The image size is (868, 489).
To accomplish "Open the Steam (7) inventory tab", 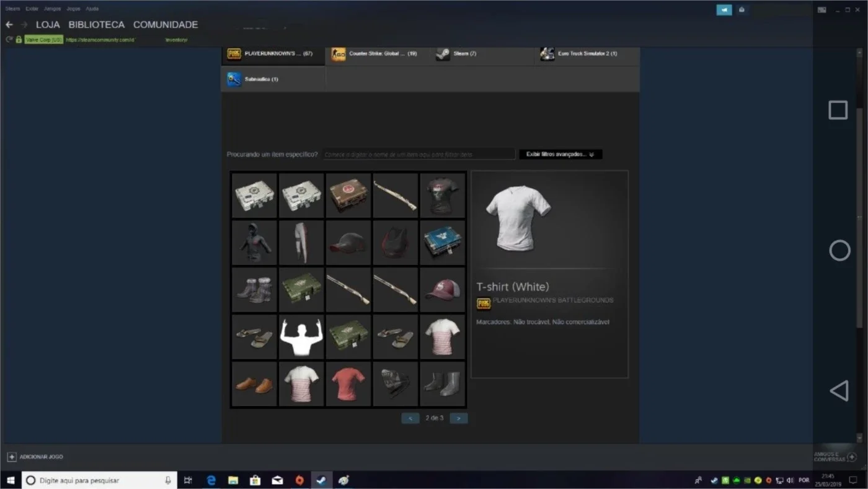I will (x=482, y=54).
